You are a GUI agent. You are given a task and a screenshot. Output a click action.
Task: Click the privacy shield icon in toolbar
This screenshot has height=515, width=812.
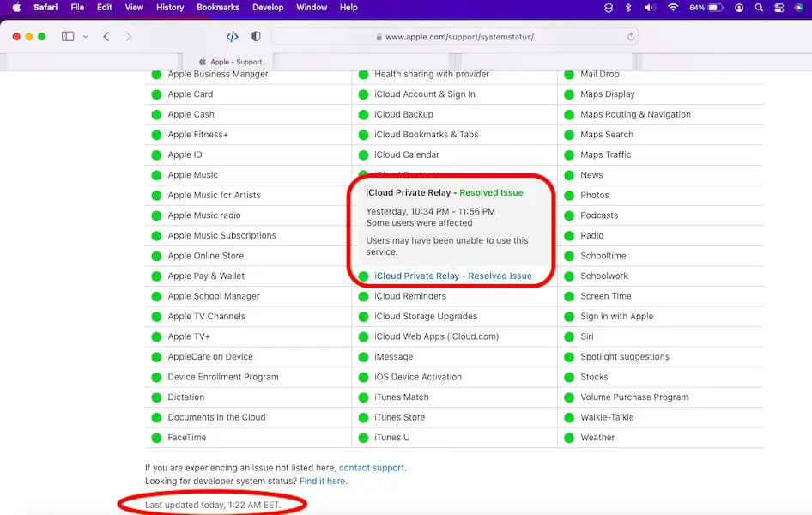[x=256, y=37]
